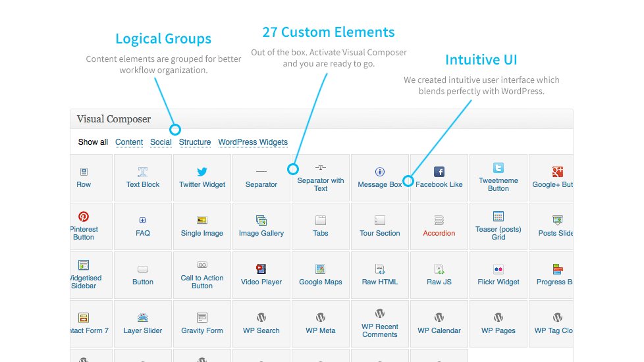Select the Row element icon
The height and width of the screenshot is (362, 644).
tap(84, 172)
